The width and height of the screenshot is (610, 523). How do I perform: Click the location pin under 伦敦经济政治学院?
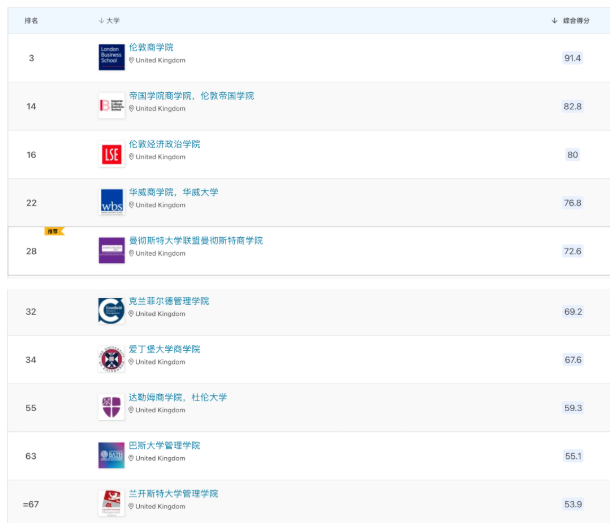[x=131, y=157]
